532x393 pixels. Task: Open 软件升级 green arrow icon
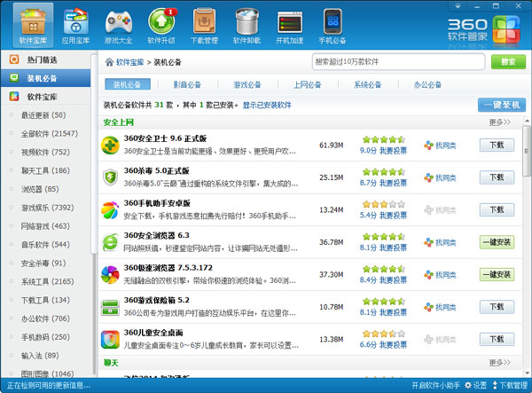pyautogui.click(x=161, y=26)
